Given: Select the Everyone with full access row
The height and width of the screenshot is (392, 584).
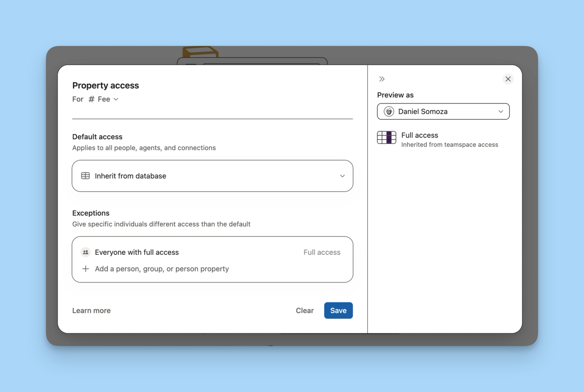Looking at the screenshot, I should 212,252.
